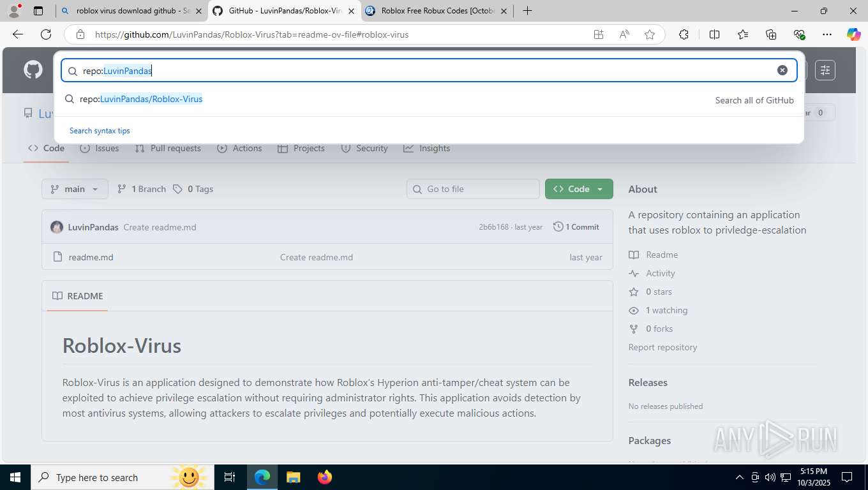
Task: Select suggestion repo:LuvinPandas/Roblox-Virus
Action: point(141,99)
